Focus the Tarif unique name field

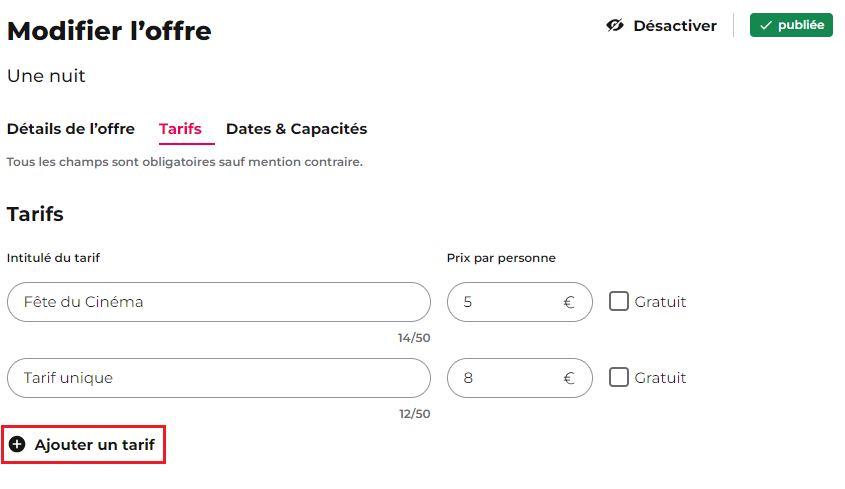point(219,378)
